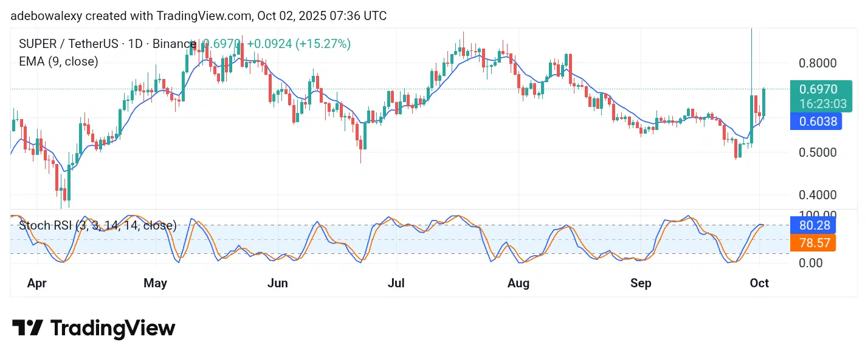Screen dimensions: 868x359
Task: Select the EMA (9, close) indicator label
Action: [58, 61]
